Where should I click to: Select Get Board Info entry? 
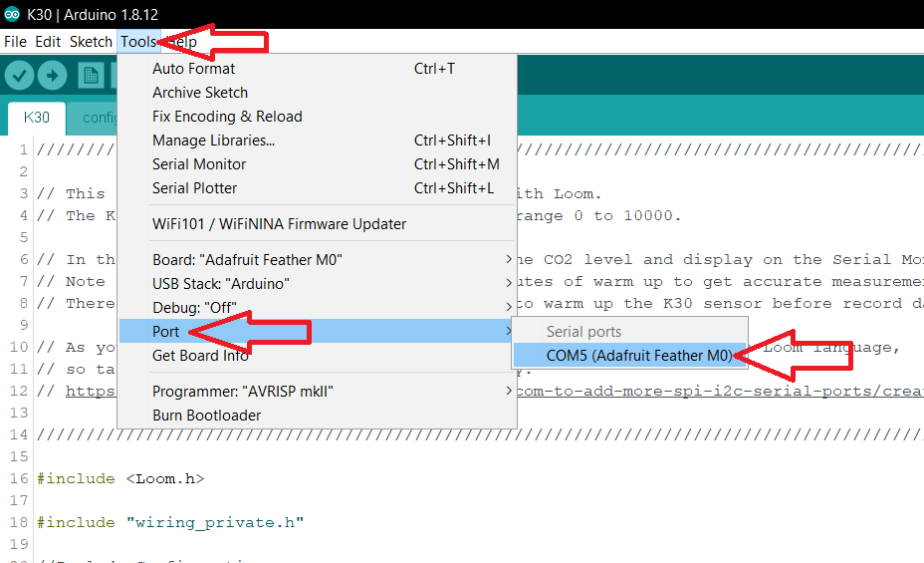pyautogui.click(x=317, y=356)
